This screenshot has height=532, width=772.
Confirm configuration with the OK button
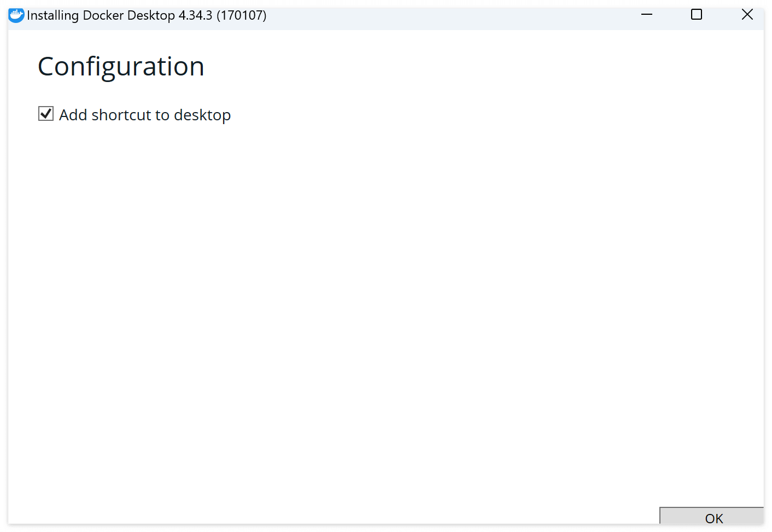click(711, 516)
